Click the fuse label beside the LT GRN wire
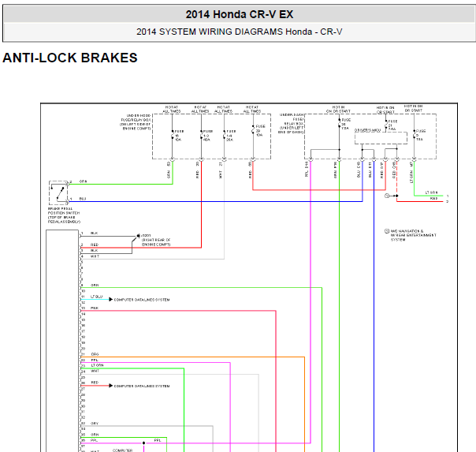The height and width of the screenshot is (452, 476). point(421,135)
